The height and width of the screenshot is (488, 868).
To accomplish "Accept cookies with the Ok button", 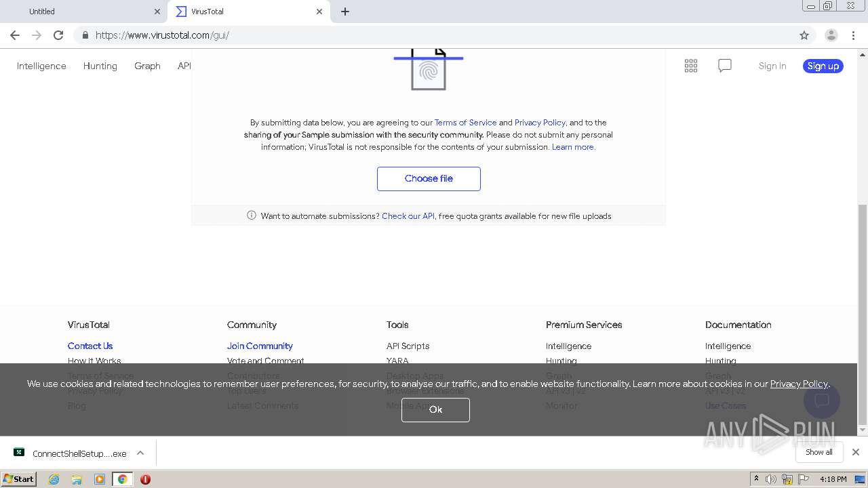I will pyautogui.click(x=435, y=409).
